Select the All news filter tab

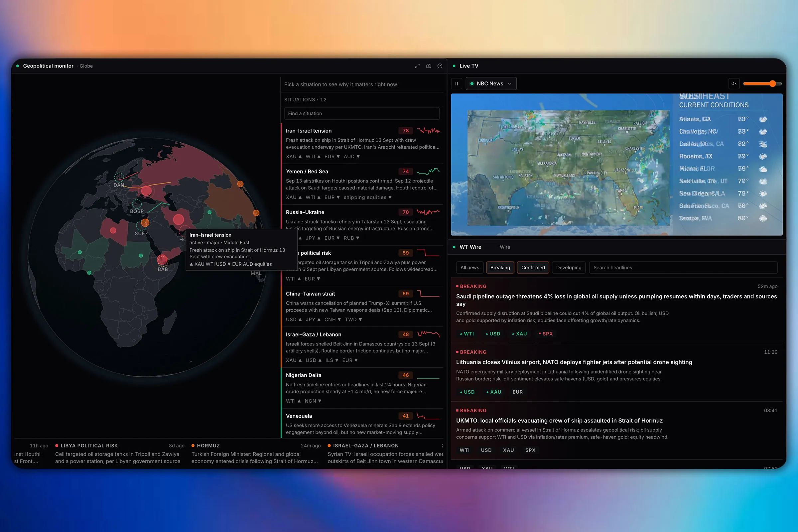coord(469,267)
